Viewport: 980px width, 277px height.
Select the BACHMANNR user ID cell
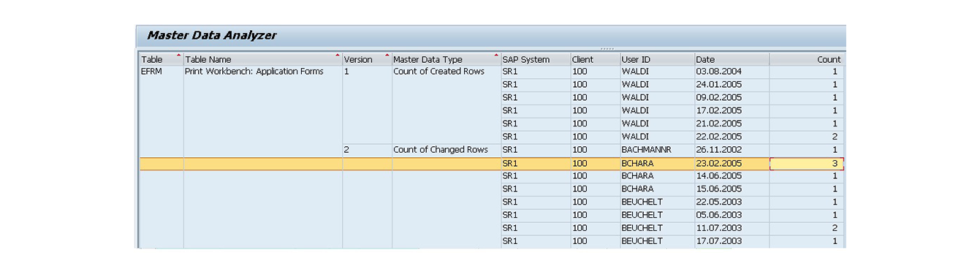point(657,150)
